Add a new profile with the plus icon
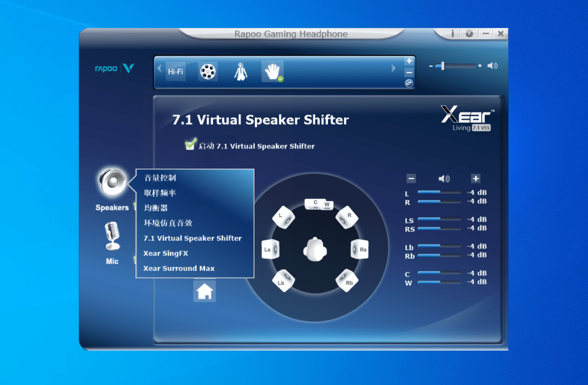This screenshot has width=588, height=385. coord(409,61)
